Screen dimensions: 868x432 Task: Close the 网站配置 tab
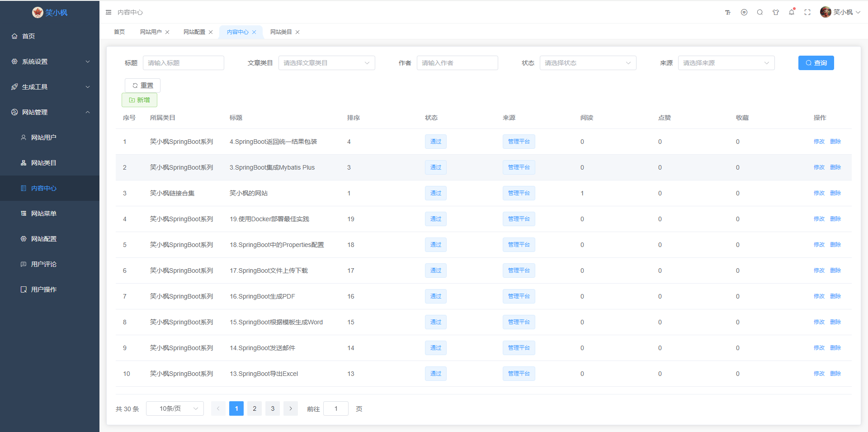[x=211, y=32]
